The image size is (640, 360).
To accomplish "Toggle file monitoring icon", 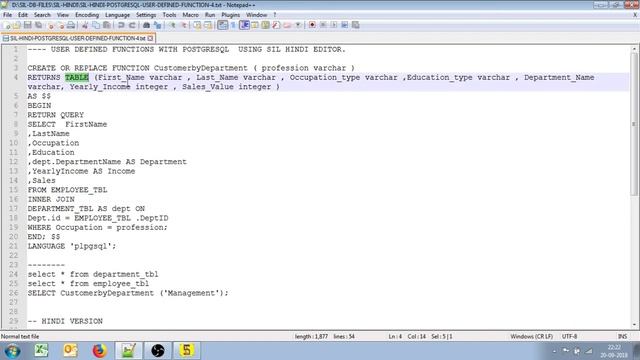I will (298, 25).
